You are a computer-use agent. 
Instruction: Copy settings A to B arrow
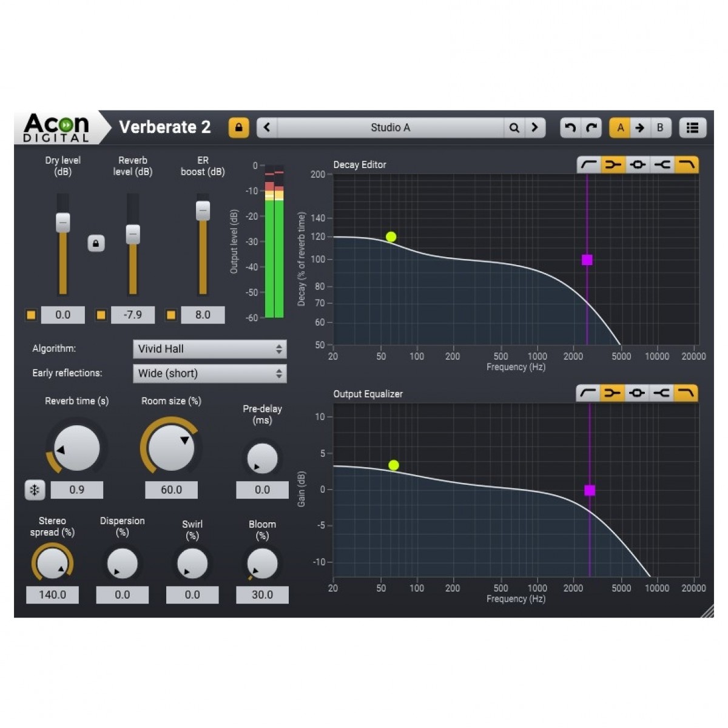click(639, 128)
